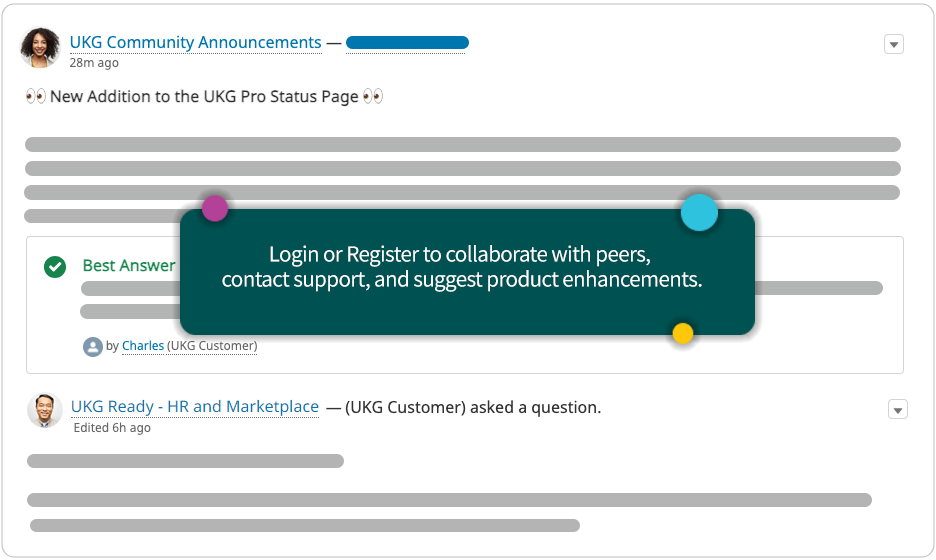This screenshot has width=936, height=560.
Task: Click the magenta dot on the overlay
Action: pos(215,209)
